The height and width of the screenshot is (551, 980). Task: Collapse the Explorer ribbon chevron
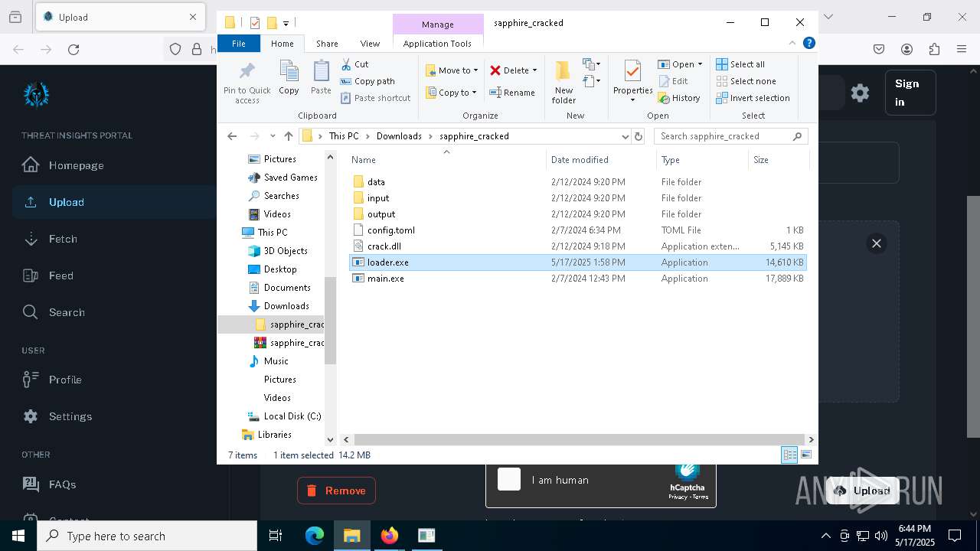click(792, 44)
